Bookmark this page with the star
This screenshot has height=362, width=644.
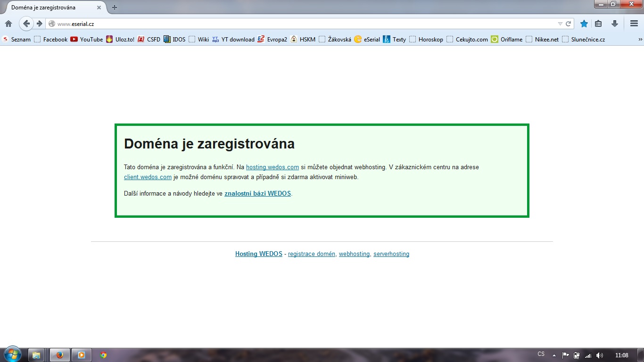(584, 24)
